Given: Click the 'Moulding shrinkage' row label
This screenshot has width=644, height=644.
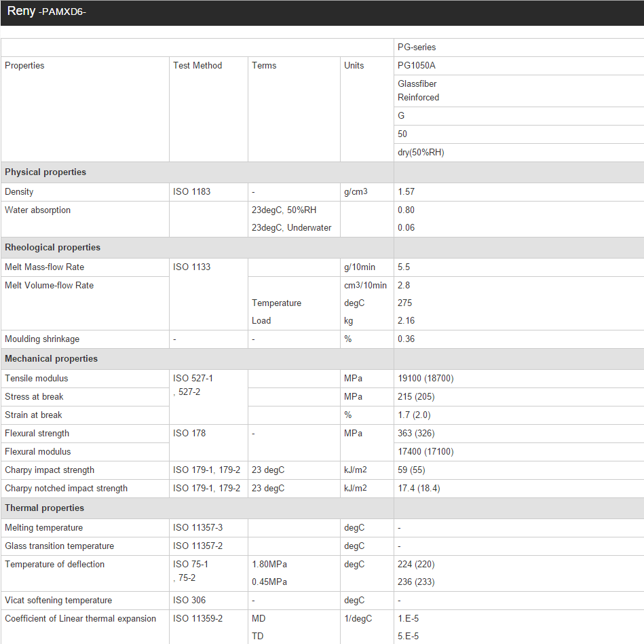Looking at the screenshot, I should (42, 339).
